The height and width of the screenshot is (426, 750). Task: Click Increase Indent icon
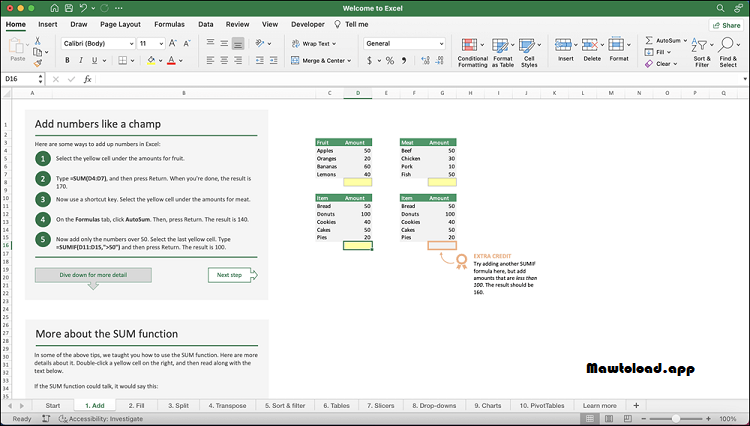pyautogui.click(x=274, y=60)
